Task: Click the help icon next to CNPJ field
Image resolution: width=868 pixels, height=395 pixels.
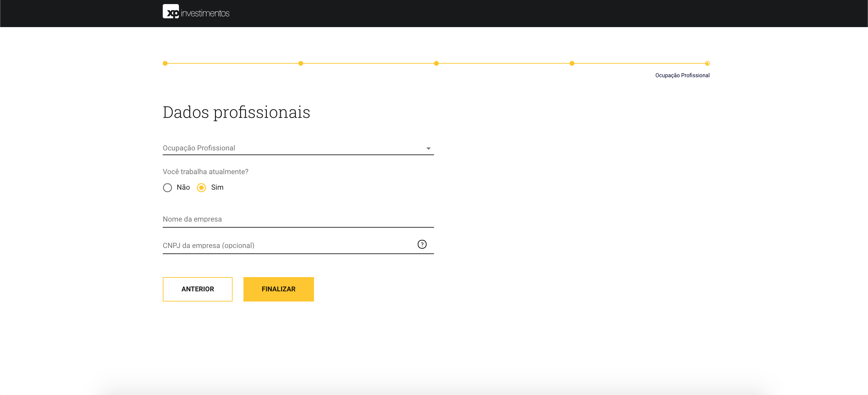Action: tap(422, 244)
